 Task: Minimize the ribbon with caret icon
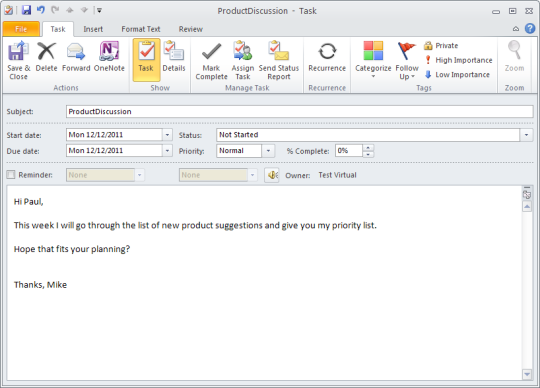click(516, 29)
